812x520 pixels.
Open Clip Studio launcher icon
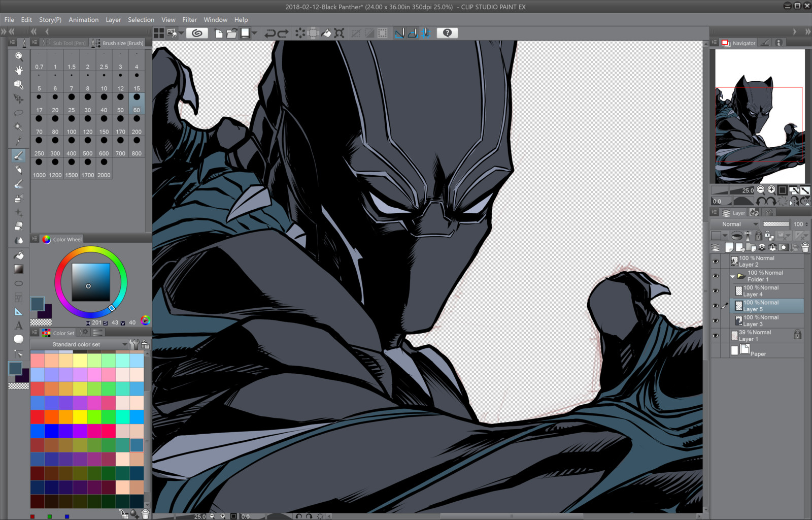tap(197, 33)
